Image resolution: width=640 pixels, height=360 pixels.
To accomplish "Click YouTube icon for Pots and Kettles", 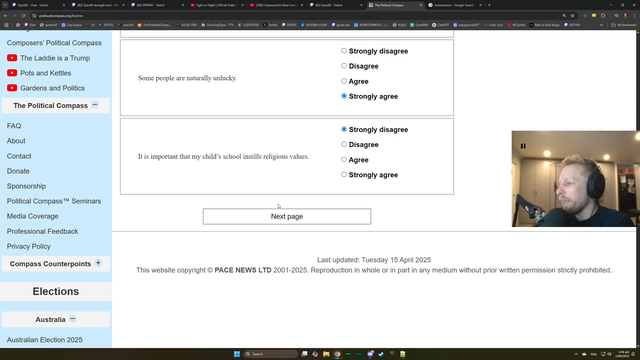I will point(12,73).
